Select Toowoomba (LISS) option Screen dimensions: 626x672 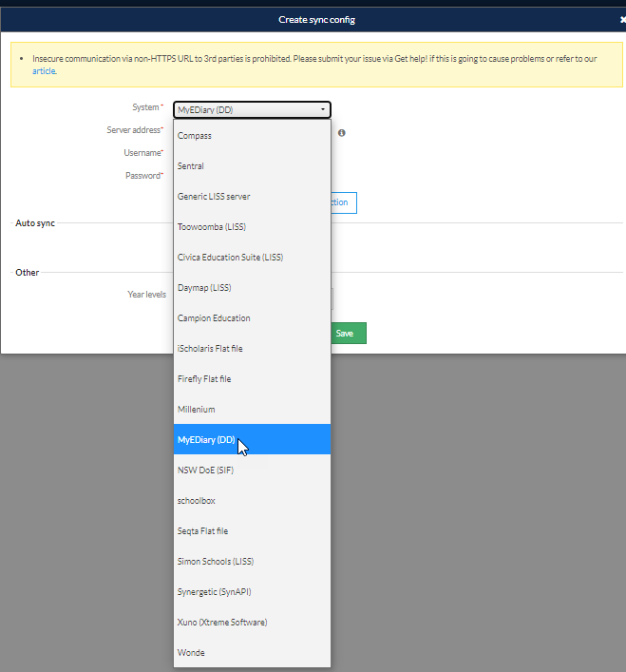tap(252, 227)
